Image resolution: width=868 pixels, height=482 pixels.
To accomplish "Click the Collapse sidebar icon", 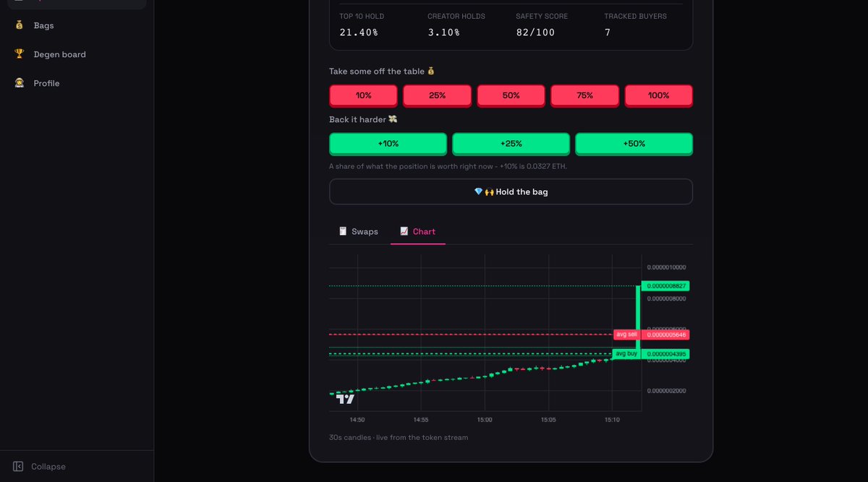I will pos(19,467).
